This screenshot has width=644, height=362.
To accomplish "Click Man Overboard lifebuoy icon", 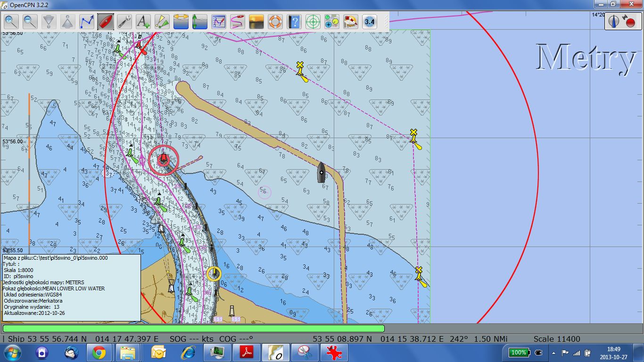I will click(x=275, y=22).
